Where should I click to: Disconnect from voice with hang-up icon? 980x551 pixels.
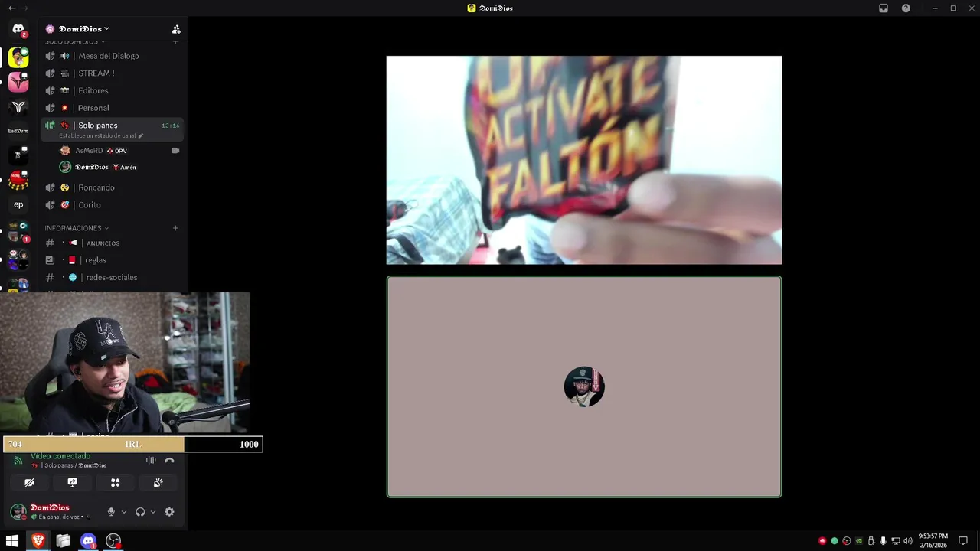pyautogui.click(x=169, y=461)
